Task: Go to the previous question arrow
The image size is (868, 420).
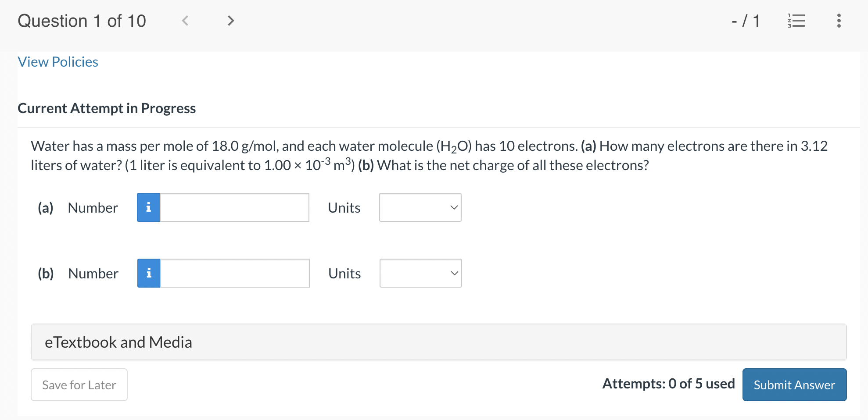Action: click(x=185, y=21)
